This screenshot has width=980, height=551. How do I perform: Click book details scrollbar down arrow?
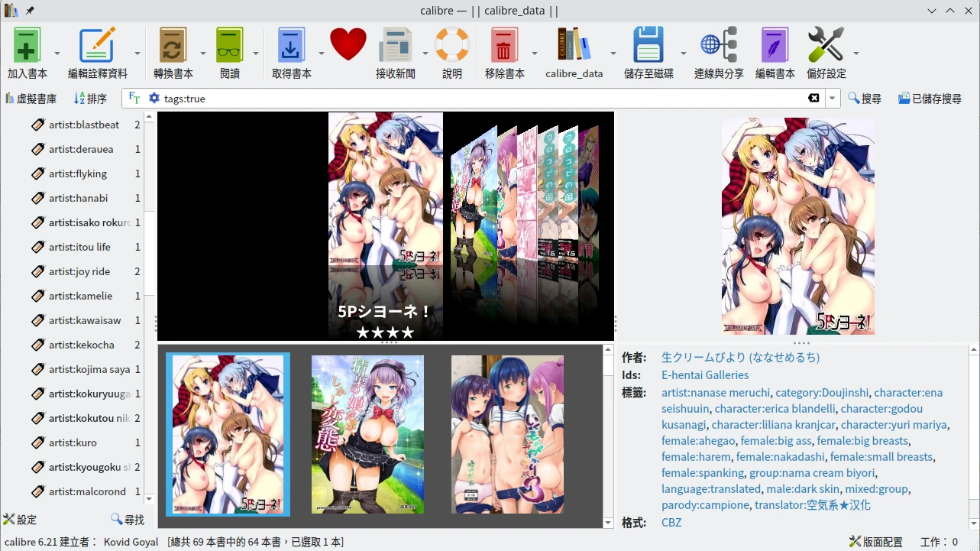974,523
